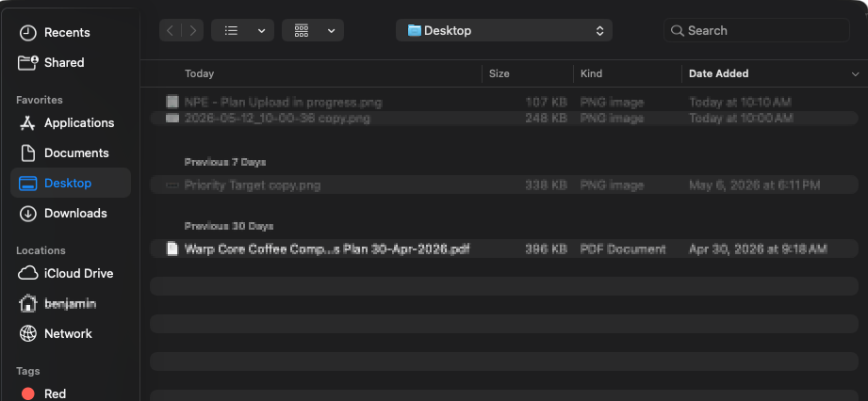Click the 107 KB size cell
The height and width of the screenshot is (401, 868).
tap(546, 103)
